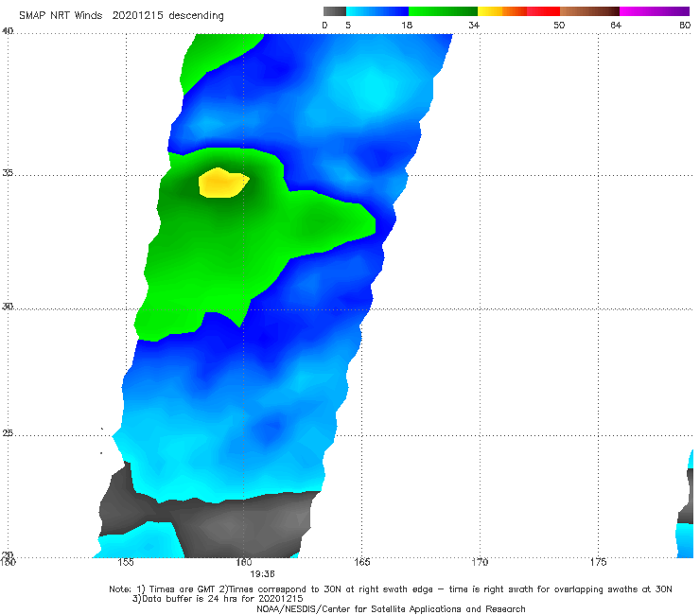Click the color bar label '34'
This screenshot has height=615, width=700.
click(x=474, y=25)
